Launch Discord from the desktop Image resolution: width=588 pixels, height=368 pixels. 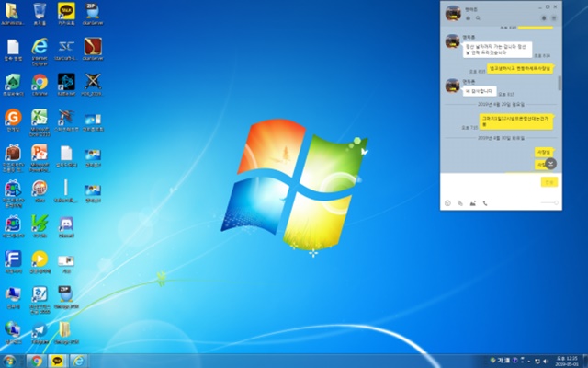66,227
